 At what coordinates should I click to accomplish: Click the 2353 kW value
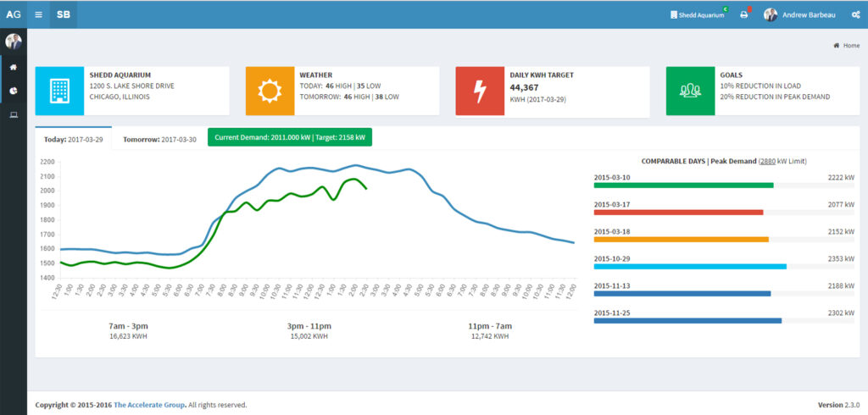pos(841,259)
